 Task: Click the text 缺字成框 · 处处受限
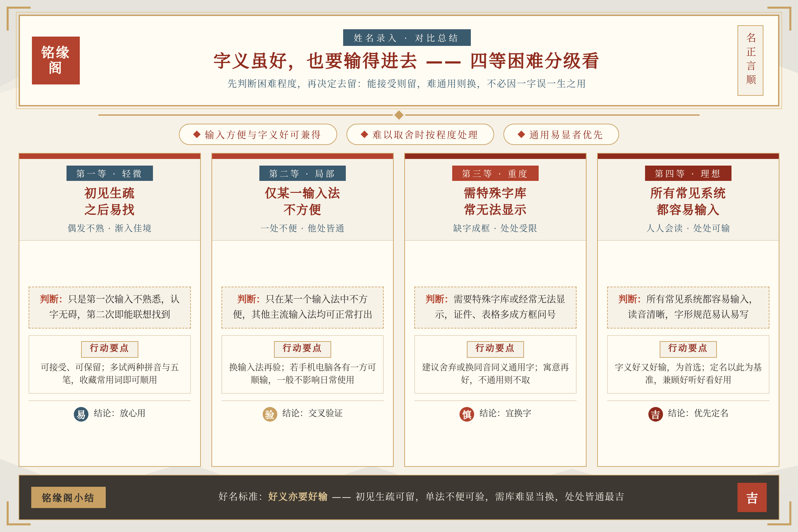click(495, 228)
